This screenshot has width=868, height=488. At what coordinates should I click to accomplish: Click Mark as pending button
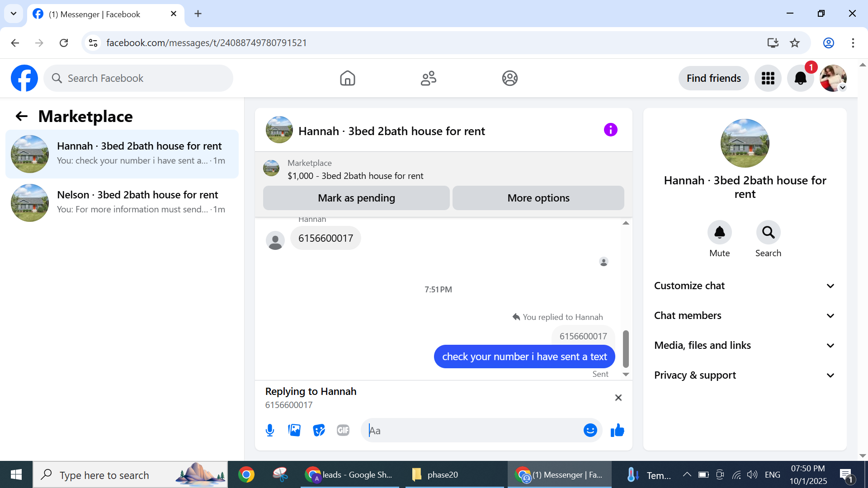tap(356, 198)
